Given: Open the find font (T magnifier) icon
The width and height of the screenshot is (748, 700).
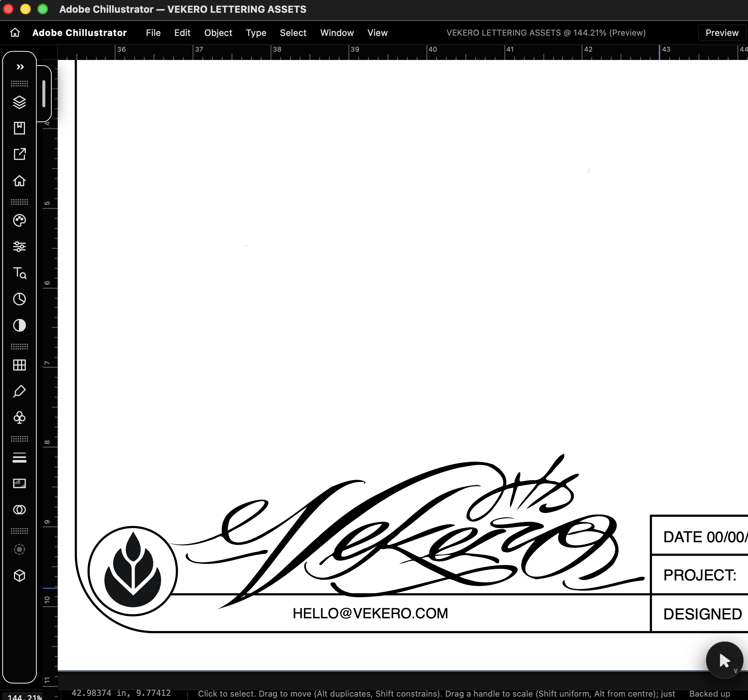Looking at the screenshot, I should (19, 273).
